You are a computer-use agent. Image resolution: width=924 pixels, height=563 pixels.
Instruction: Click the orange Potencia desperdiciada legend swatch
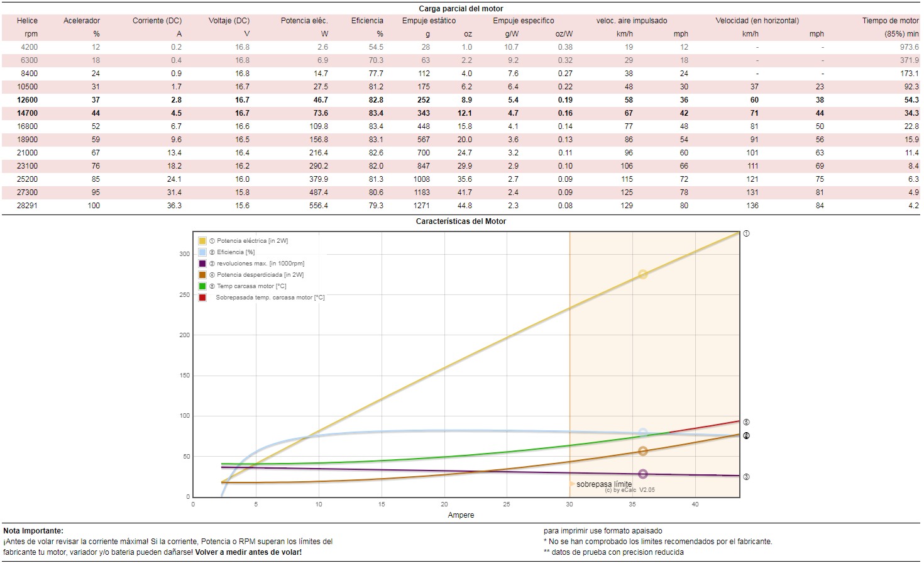[x=202, y=275]
